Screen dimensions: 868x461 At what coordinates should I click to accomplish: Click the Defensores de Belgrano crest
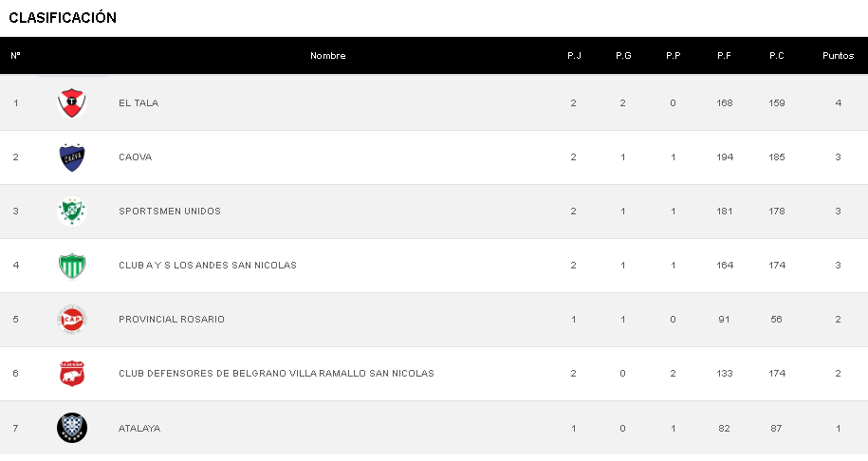72,374
